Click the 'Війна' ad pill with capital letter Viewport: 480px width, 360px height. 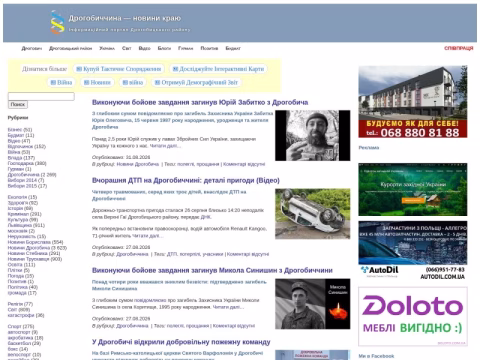click(61, 82)
